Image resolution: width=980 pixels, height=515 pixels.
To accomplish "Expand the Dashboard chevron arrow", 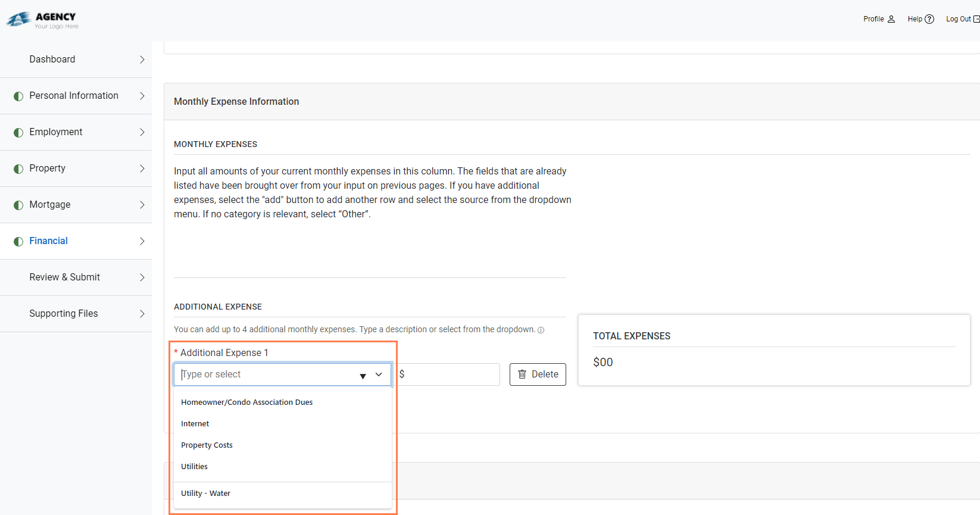I will [142, 60].
